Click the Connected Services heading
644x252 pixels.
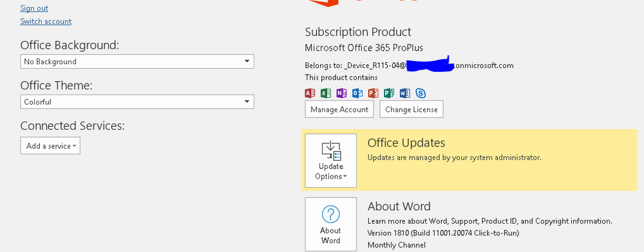(72, 126)
